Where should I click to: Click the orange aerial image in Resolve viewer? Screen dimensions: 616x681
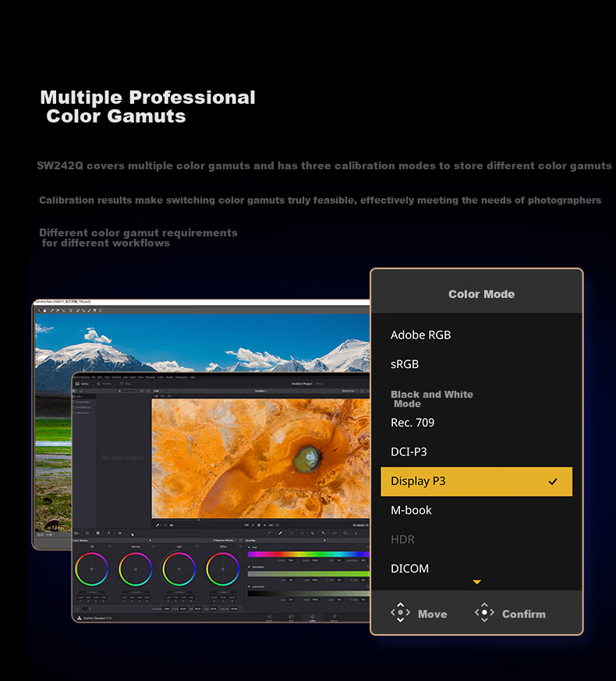(x=260, y=458)
